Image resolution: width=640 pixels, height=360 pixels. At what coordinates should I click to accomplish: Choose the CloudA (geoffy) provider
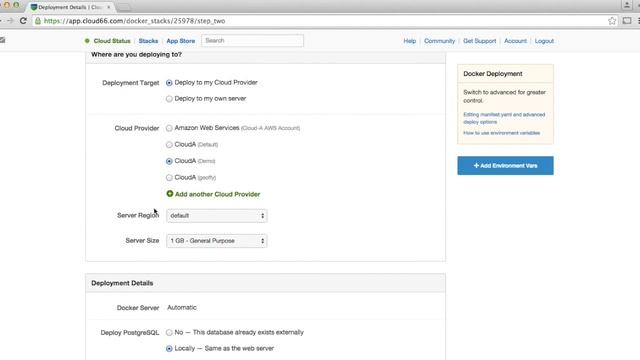[x=169, y=178]
